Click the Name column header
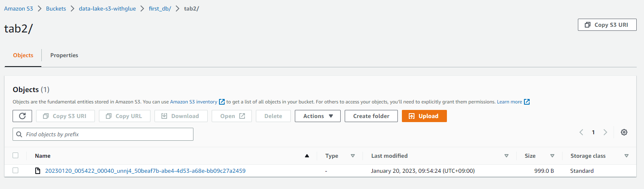Screen dimensions: 644x189 [43, 156]
